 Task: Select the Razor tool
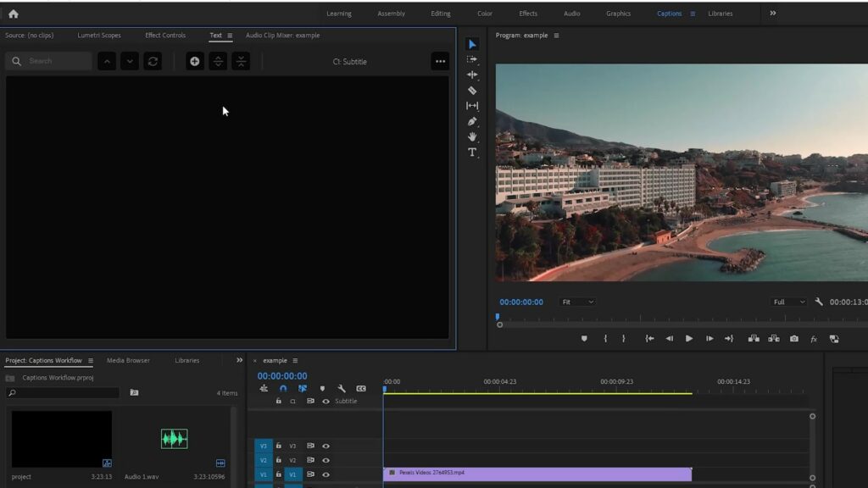(x=472, y=90)
